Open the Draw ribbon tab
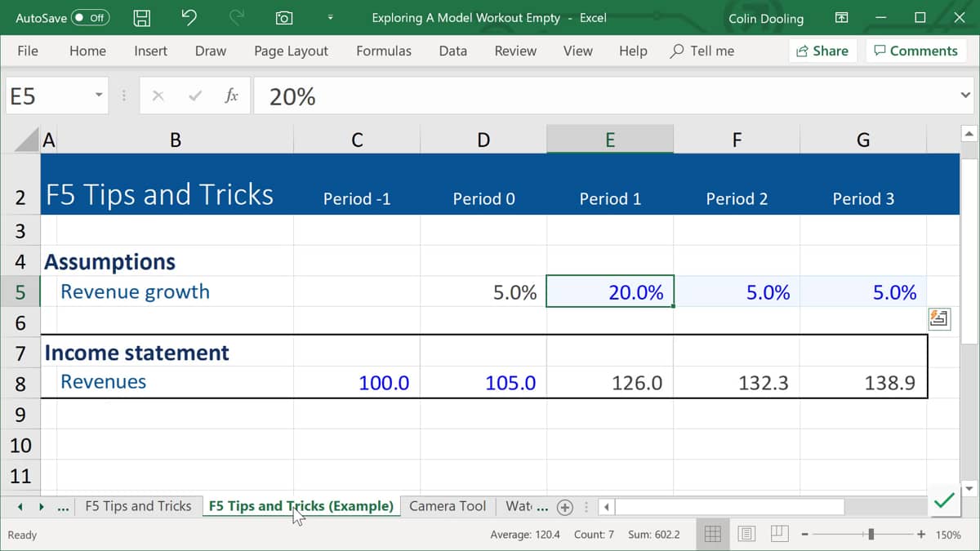Image resolution: width=980 pixels, height=551 pixels. 211,51
